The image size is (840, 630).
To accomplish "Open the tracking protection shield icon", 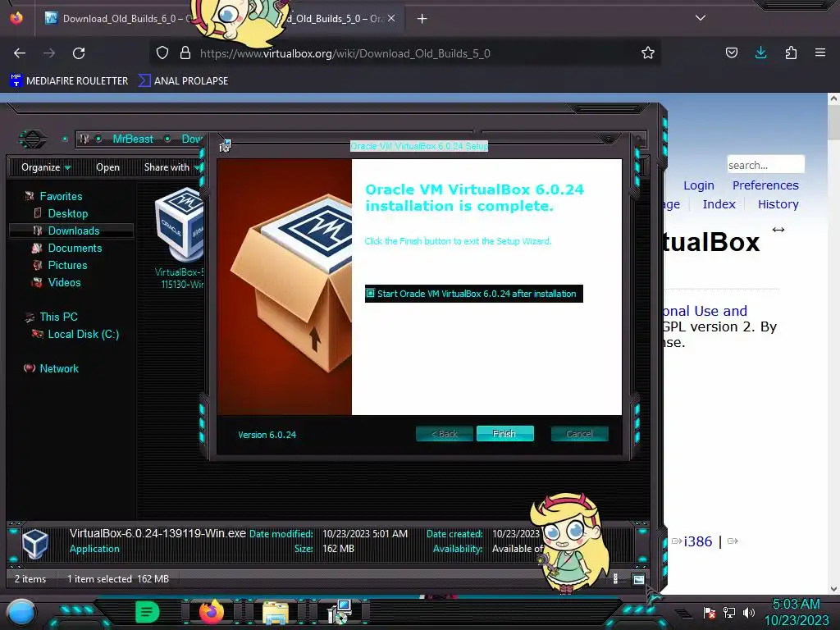I will [162, 53].
